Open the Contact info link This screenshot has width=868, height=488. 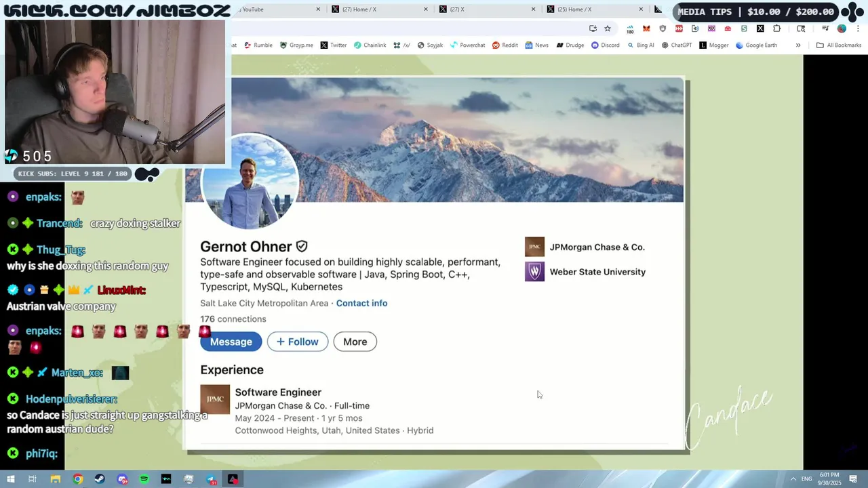(x=361, y=303)
